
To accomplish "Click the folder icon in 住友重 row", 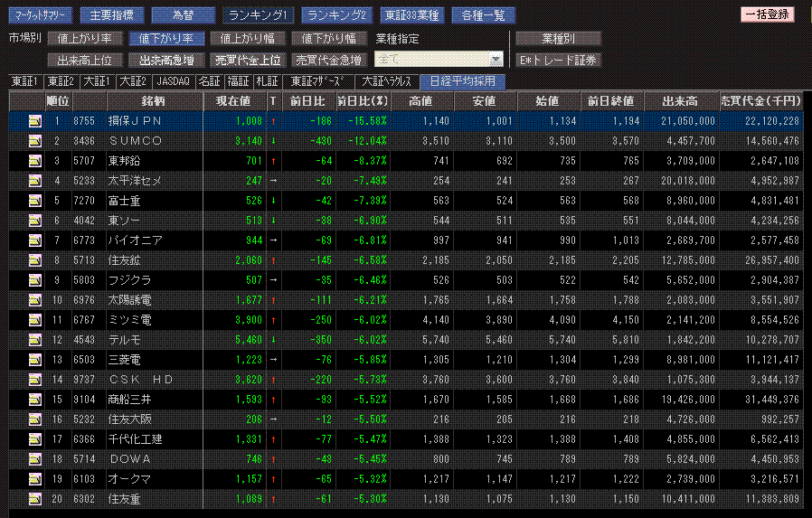I will [35, 497].
